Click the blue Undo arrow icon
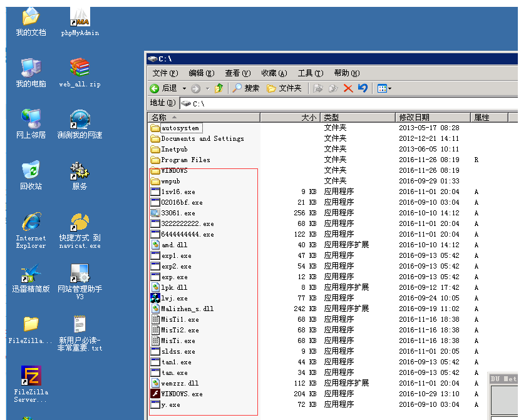 pos(363,88)
